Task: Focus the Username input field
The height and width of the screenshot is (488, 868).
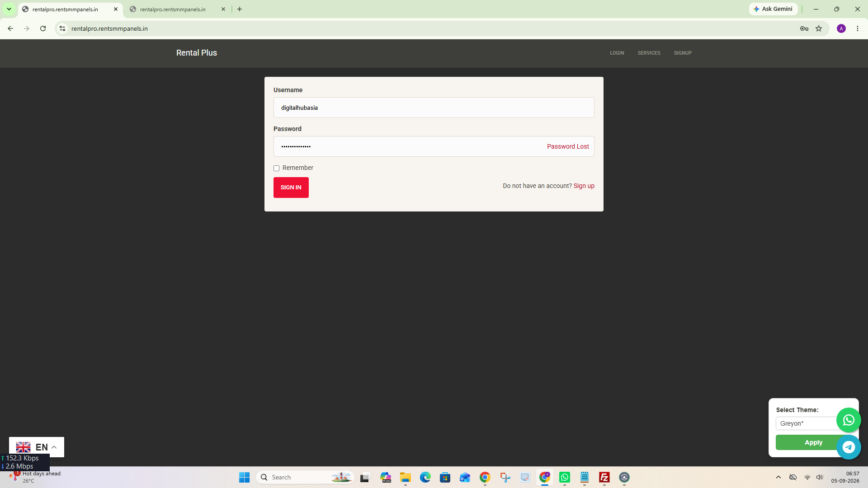Action: (x=434, y=108)
